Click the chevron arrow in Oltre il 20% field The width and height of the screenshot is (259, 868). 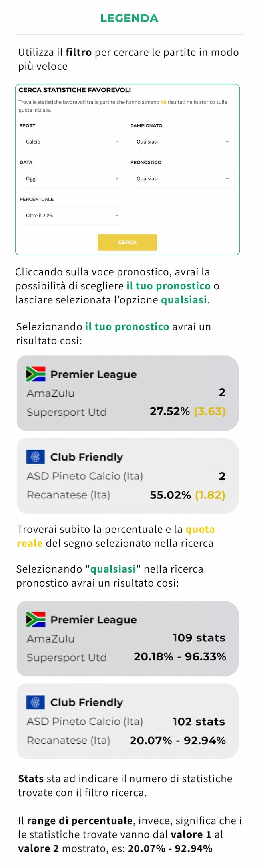[x=116, y=216]
